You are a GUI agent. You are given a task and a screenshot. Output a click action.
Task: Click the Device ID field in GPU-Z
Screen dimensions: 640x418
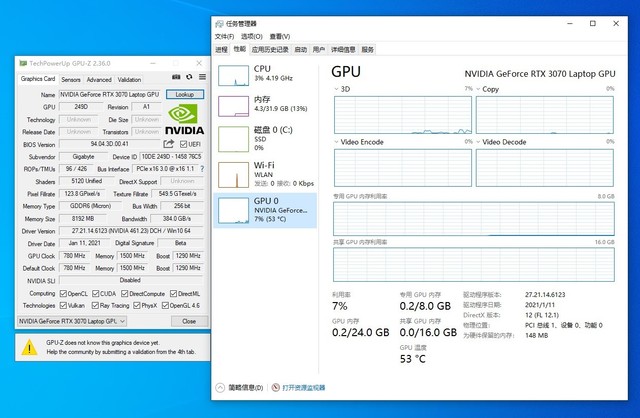171,156
